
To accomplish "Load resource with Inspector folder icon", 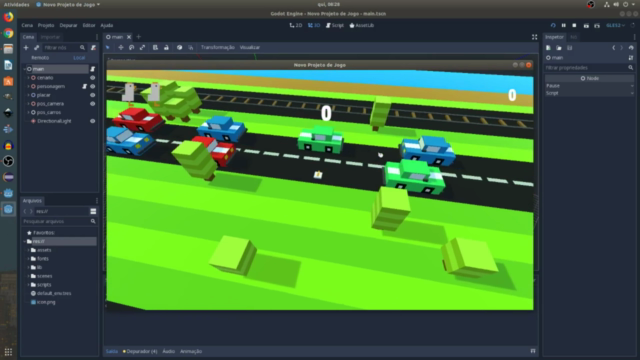I will tap(559, 48).
